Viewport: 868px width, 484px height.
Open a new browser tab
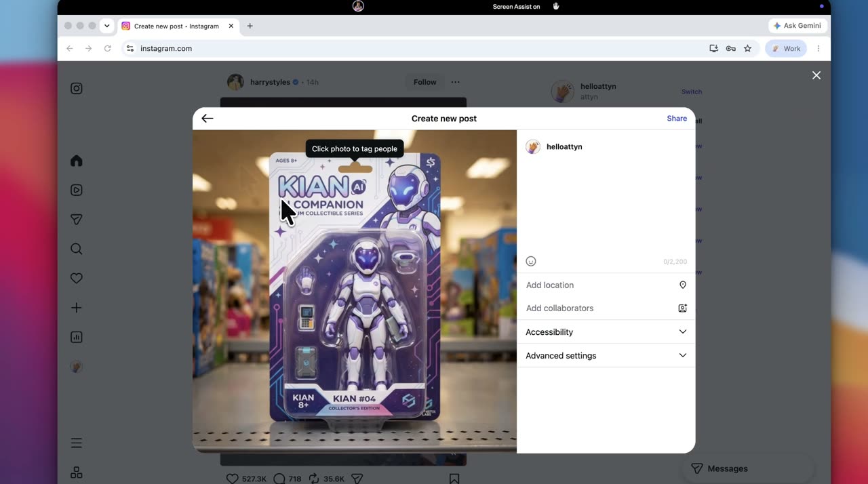click(x=250, y=26)
